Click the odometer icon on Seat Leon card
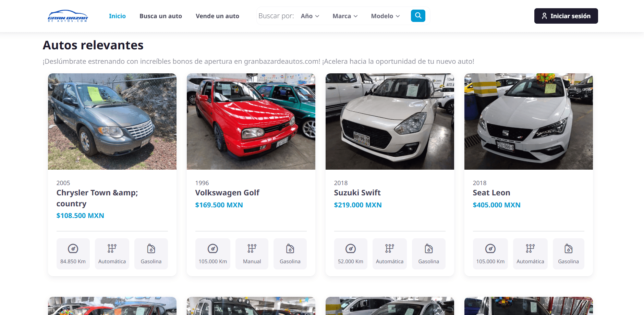This screenshot has height=315, width=644. pyautogui.click(x=490, y=249)
